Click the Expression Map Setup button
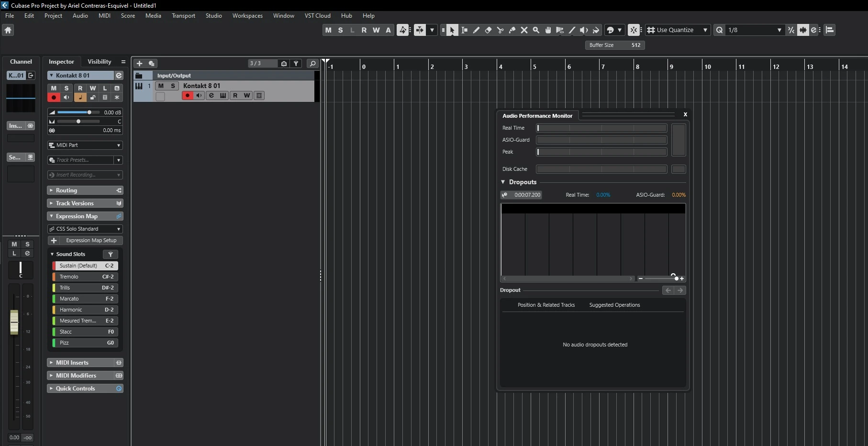This screenshot has height=446, width=868. [x=91, y=241]
